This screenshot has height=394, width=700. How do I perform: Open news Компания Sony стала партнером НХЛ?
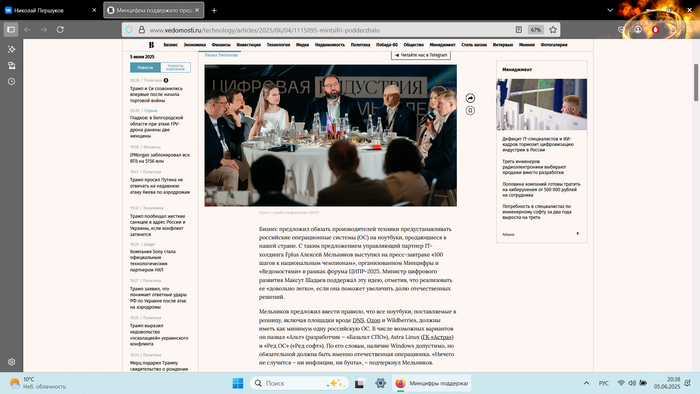[153, 261]
